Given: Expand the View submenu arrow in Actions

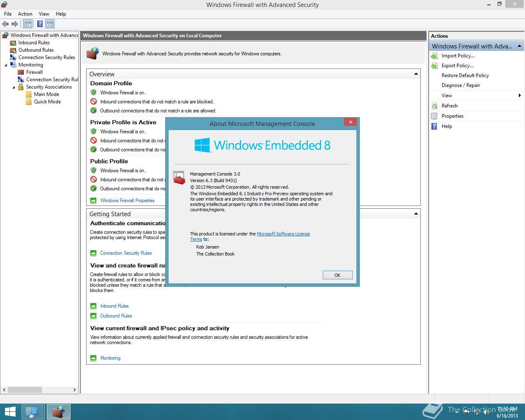Looking at the screenshot, I should (x=520, y=96).
